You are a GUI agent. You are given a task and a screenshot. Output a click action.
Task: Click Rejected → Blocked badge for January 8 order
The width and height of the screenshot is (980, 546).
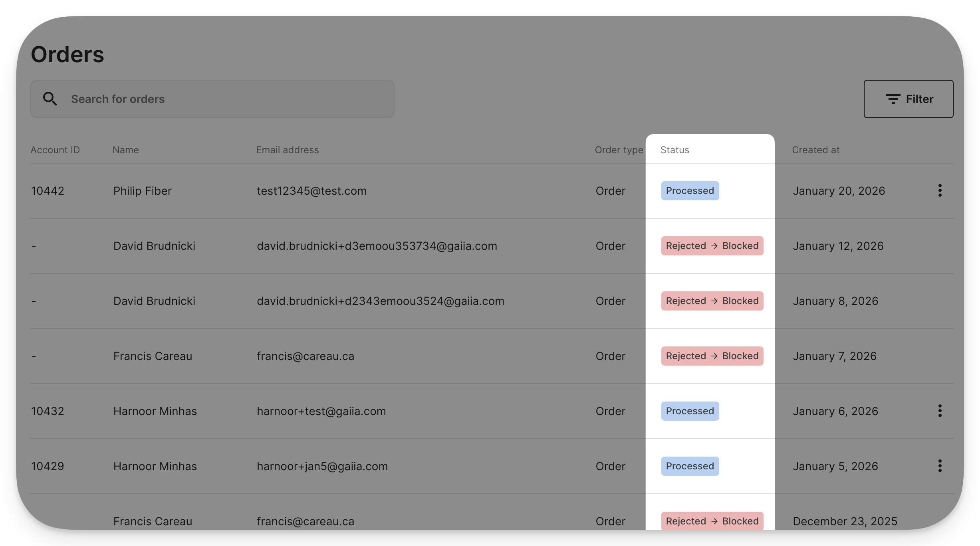pyautogui.click(x=712, y=301)
